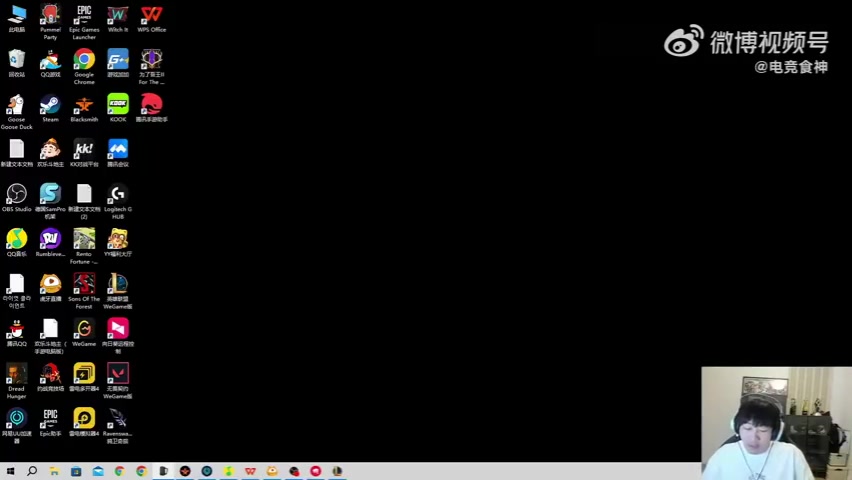Select the OBS Studio desktop icon
The image size is (852, 480).
16,194
